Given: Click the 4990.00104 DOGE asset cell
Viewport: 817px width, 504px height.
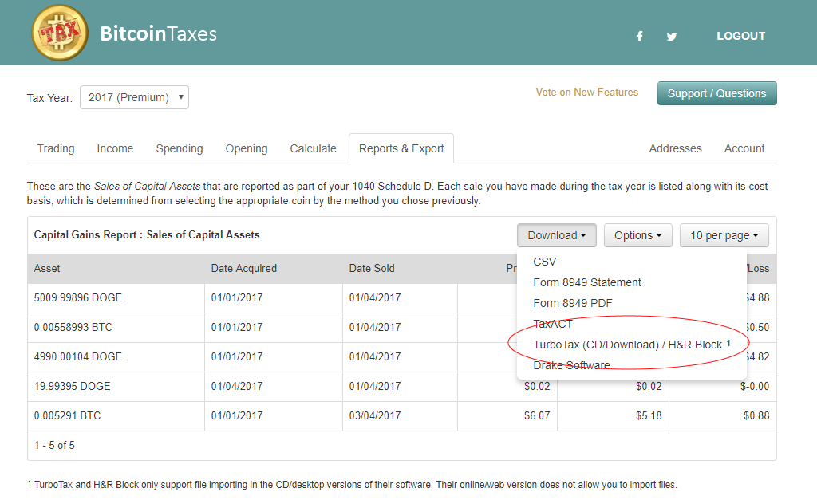Looking at the screenshot, I should pos(116,356).
